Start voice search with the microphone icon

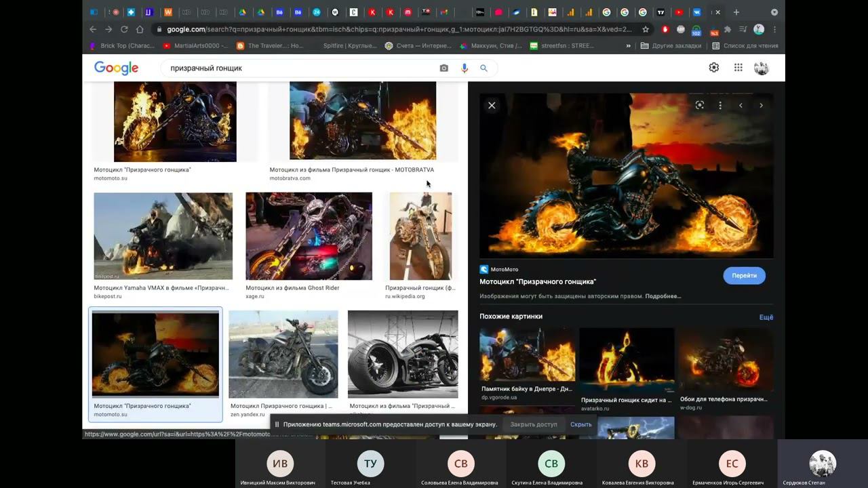(x=465, y=68)
